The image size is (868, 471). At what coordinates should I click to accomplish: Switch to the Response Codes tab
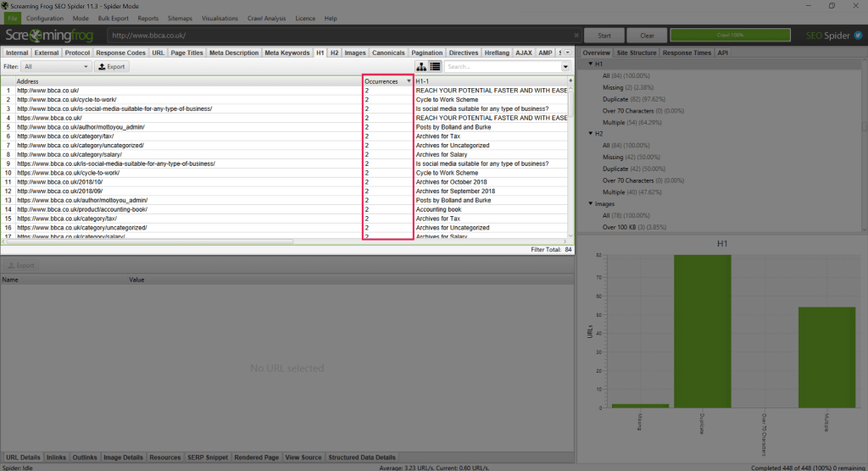pyautogui.click(x=120, y=53)
